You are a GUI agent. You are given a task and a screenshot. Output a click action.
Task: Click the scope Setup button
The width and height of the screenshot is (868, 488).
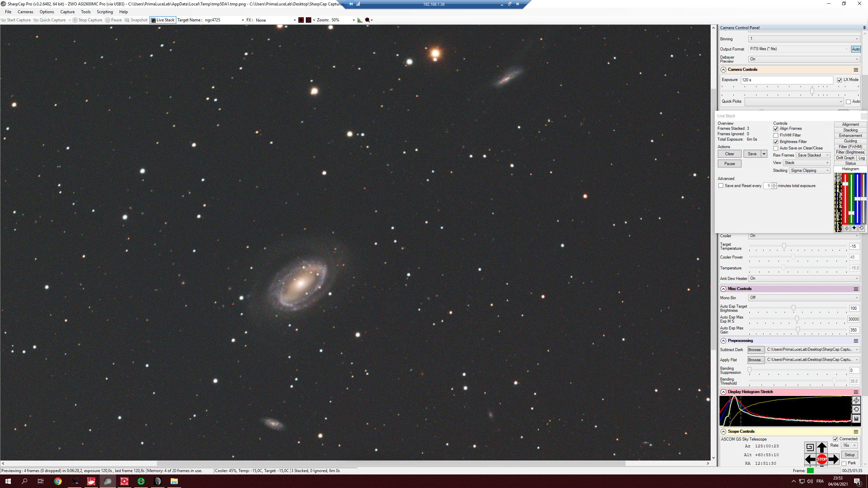849,455
